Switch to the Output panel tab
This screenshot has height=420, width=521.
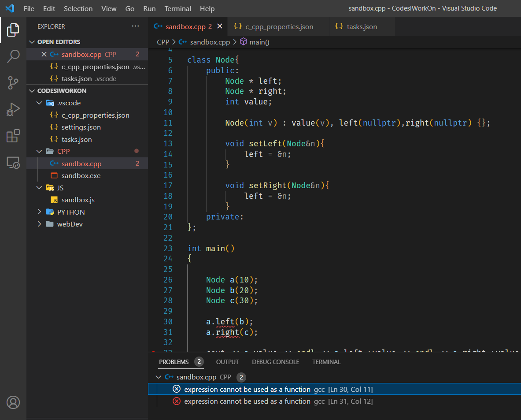point(227,362)
